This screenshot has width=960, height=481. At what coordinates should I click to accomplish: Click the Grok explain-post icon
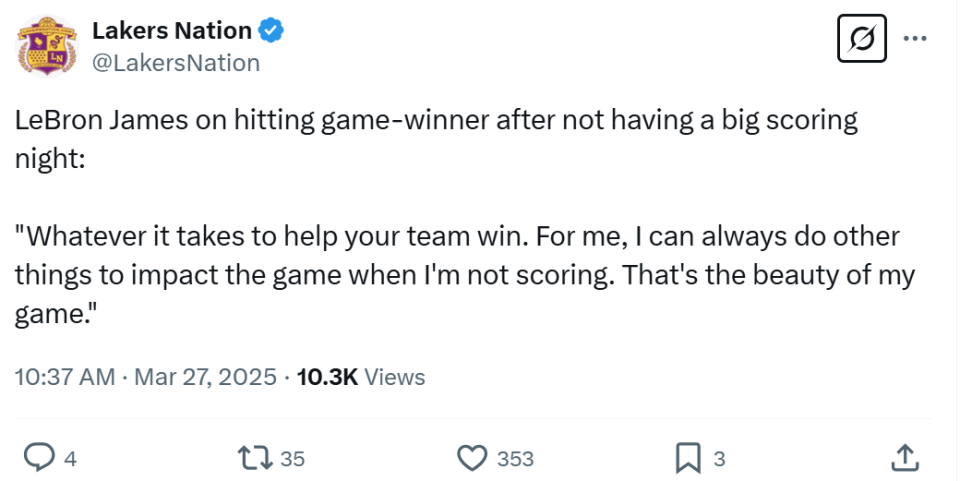tap(861, 39)
